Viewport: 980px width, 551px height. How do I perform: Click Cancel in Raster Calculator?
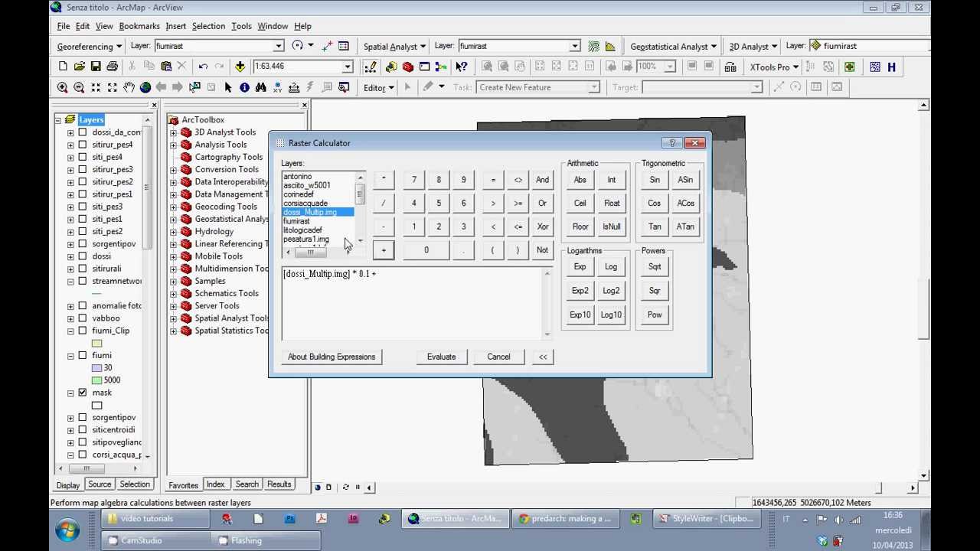click(x=498, y=357)
